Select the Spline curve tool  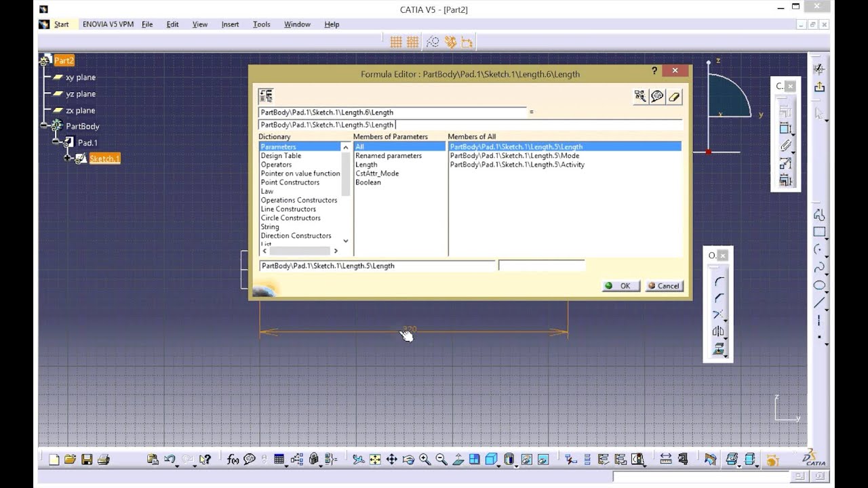[819, 267]
